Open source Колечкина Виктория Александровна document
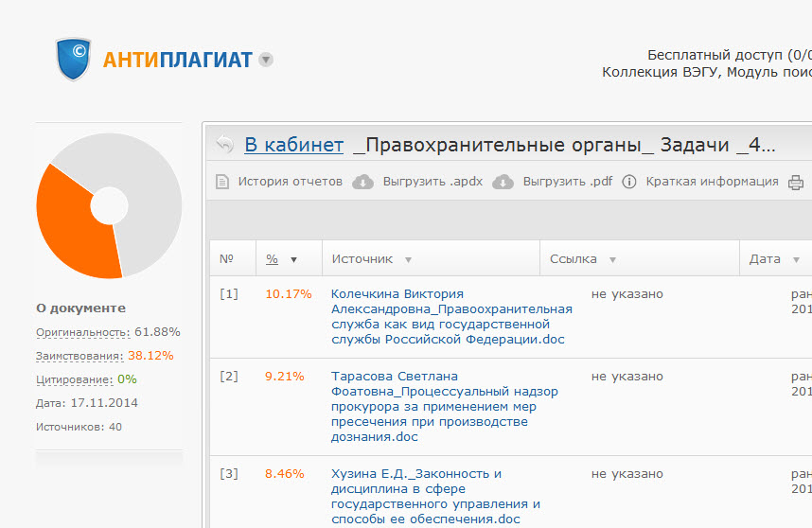 451,316
